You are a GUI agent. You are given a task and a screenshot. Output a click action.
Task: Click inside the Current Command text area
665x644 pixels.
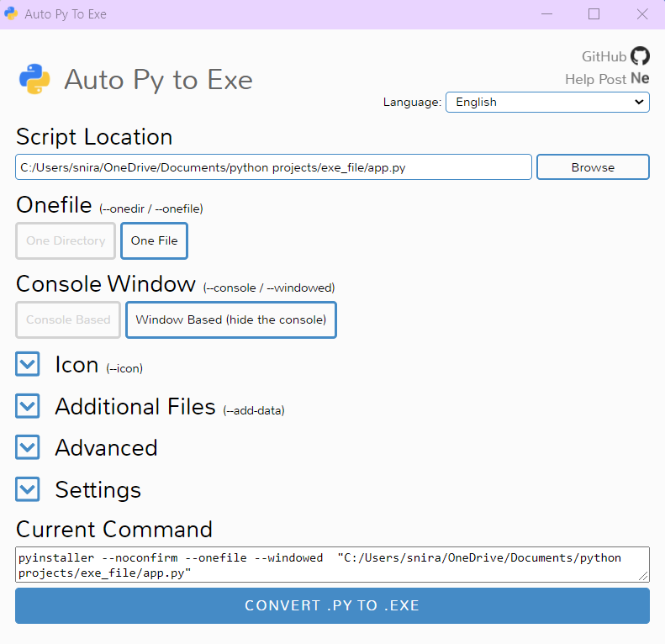(333, 565)
